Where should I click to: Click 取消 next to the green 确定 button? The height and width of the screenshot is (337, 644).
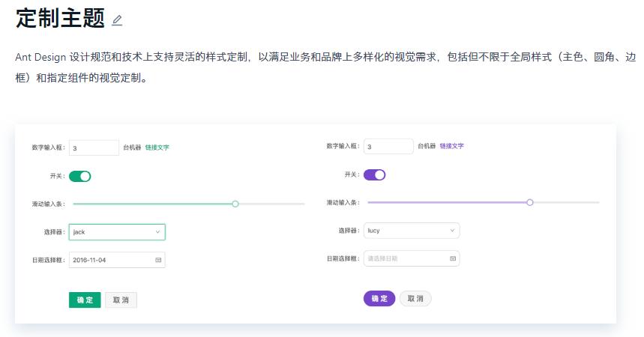(x=121, y=300)
